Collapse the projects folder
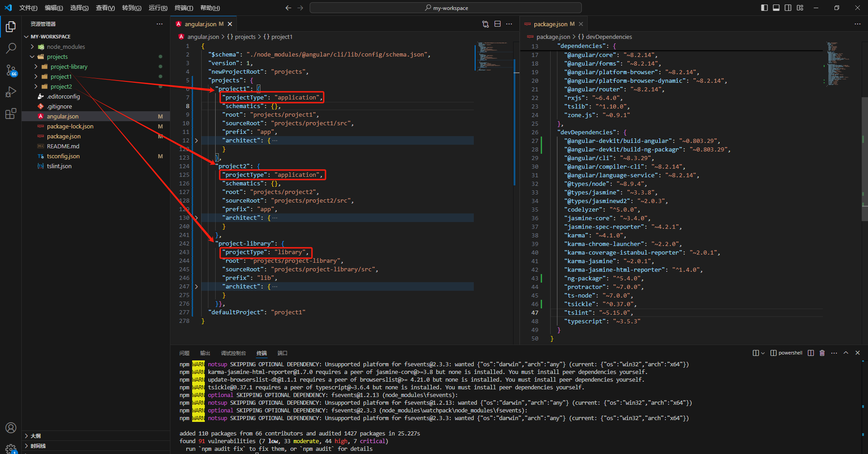 [x=32, y=57]
